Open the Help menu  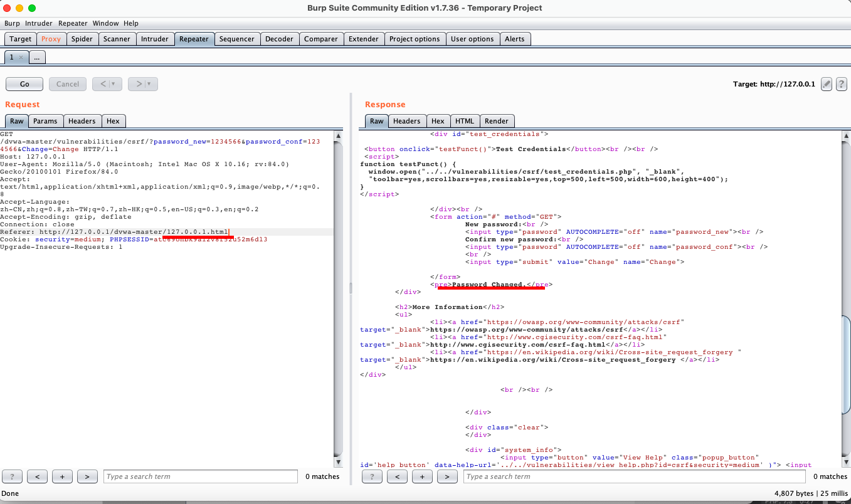(131, 23)
